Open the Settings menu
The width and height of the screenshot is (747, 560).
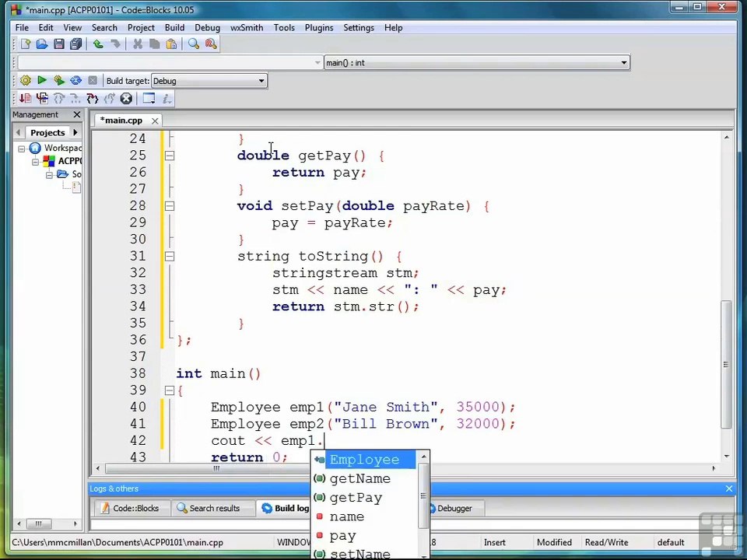pyautogui.click(x=359, y=28)
